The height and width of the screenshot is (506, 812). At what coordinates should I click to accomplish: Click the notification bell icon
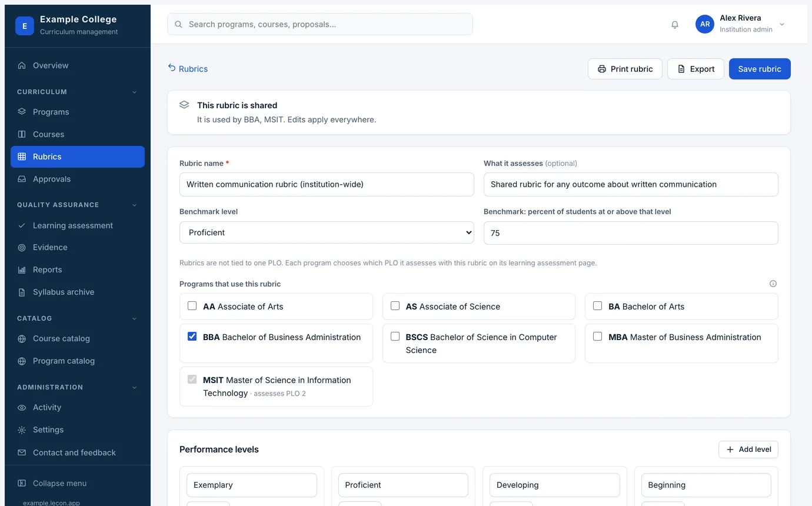click(675, 25)
